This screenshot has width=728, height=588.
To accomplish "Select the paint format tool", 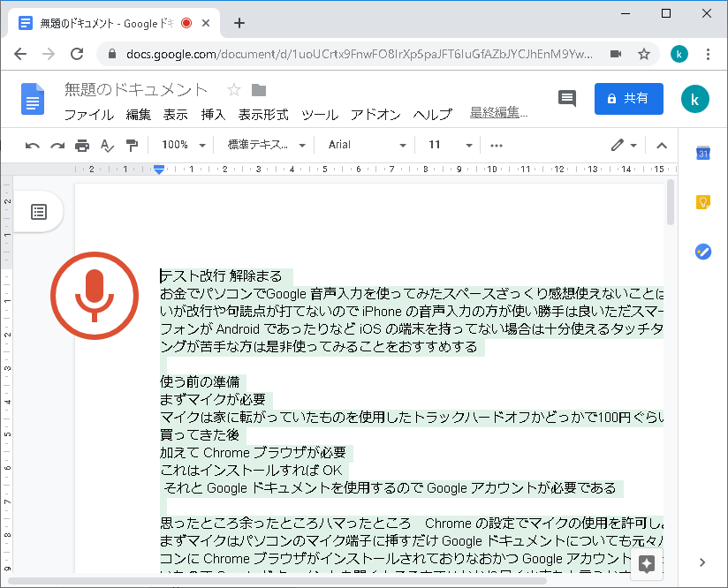I will click(x=132, y=145).
